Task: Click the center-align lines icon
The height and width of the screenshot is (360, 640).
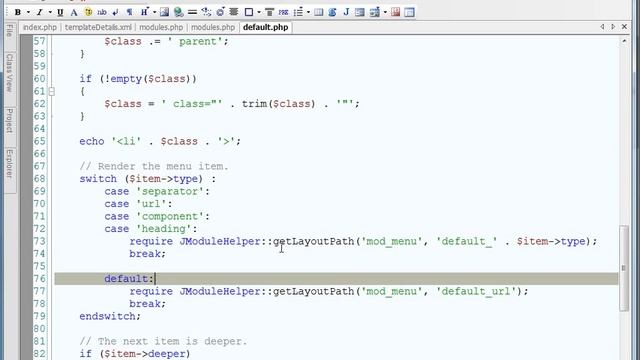Action: pos(234,12)
